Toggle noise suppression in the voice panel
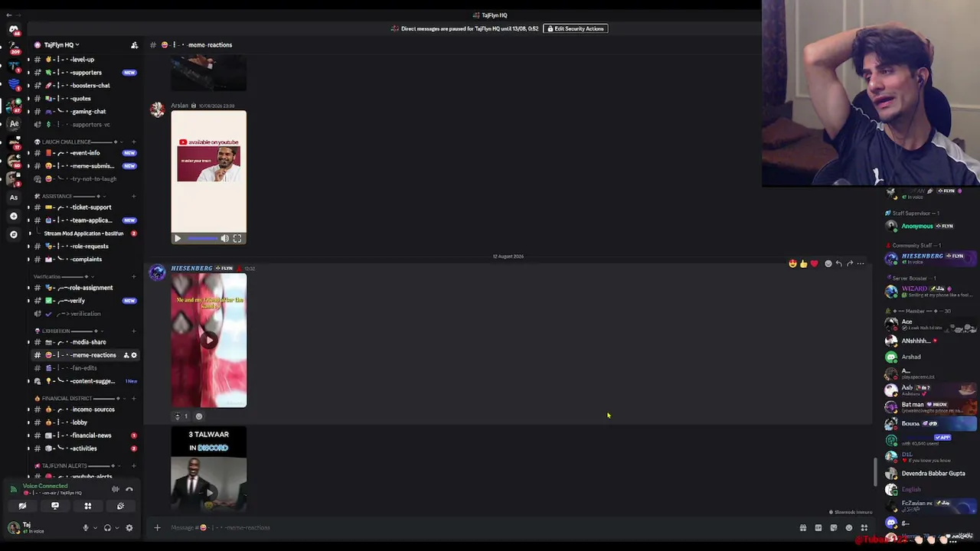 [x=115, y=489]
